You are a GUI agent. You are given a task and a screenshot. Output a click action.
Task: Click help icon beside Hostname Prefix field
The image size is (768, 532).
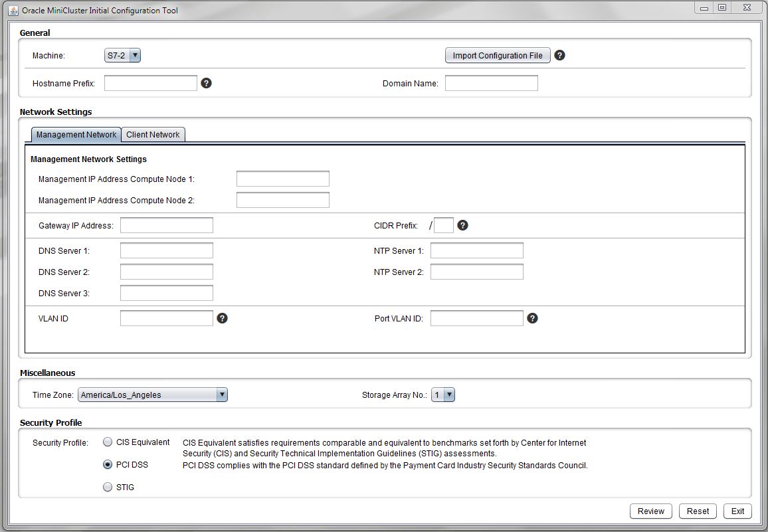[x=206, y=83]
